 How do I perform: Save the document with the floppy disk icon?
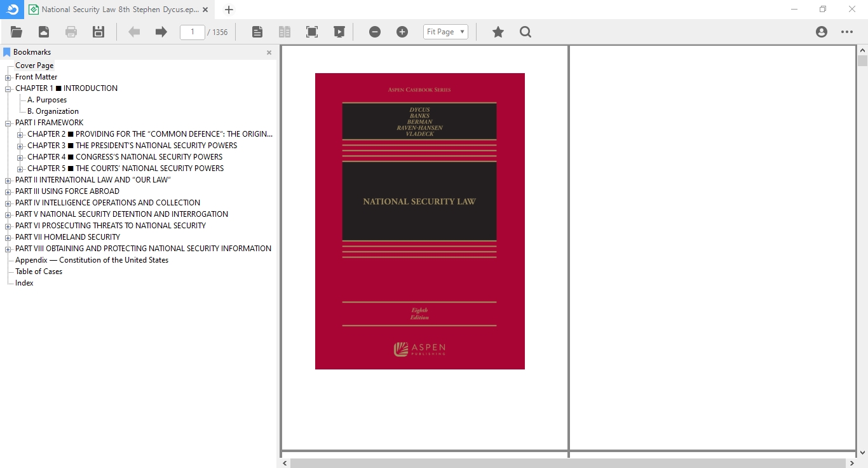tap(98, 32)
